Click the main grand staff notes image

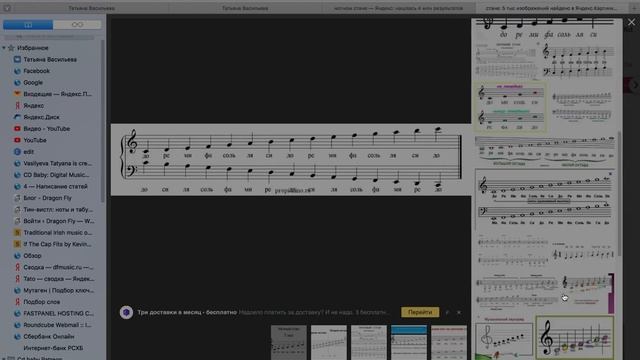point(291,160)
